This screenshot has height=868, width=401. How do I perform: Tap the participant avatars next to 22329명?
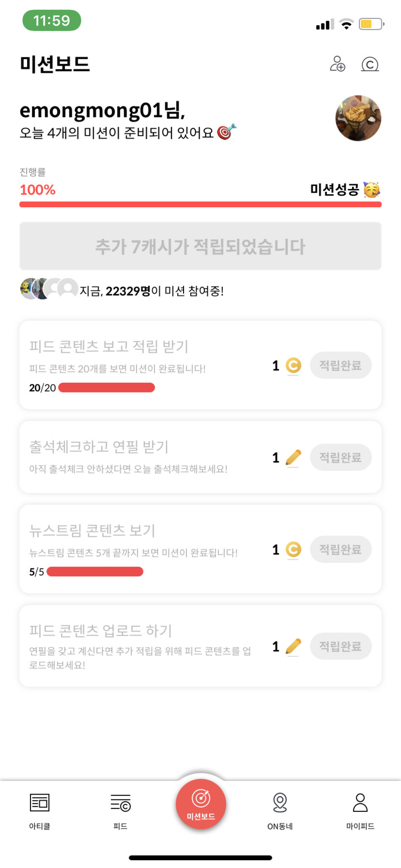click(x=48, y=289)
